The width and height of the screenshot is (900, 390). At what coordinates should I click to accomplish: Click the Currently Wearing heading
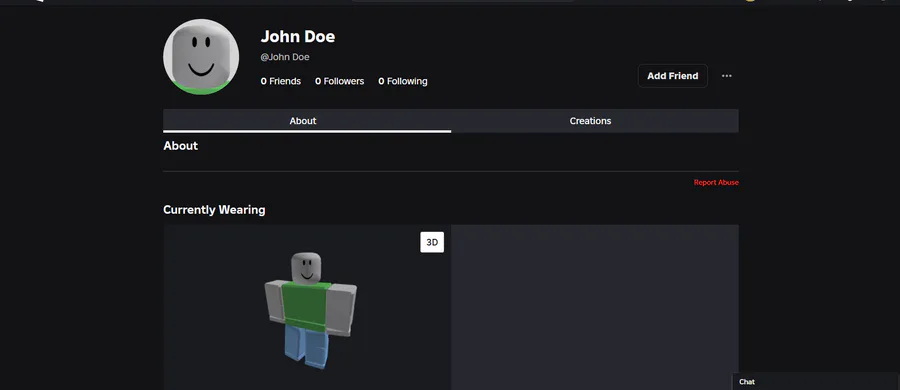[214, 210]
